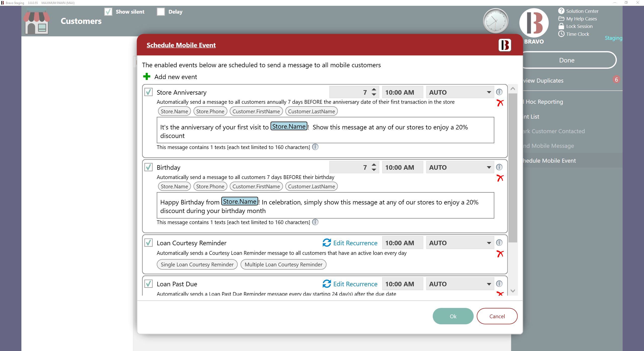Click scrollbar down arrow in events list

[x=513, y=291]
